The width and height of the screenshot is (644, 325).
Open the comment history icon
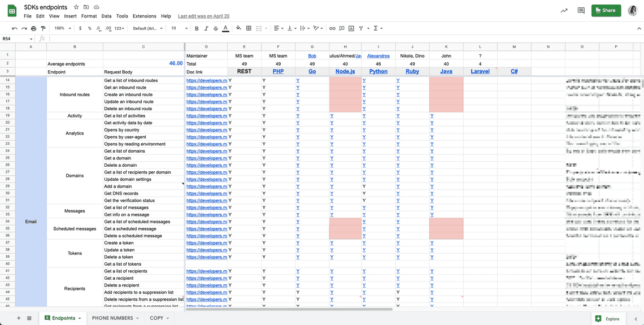coord(581,10)
